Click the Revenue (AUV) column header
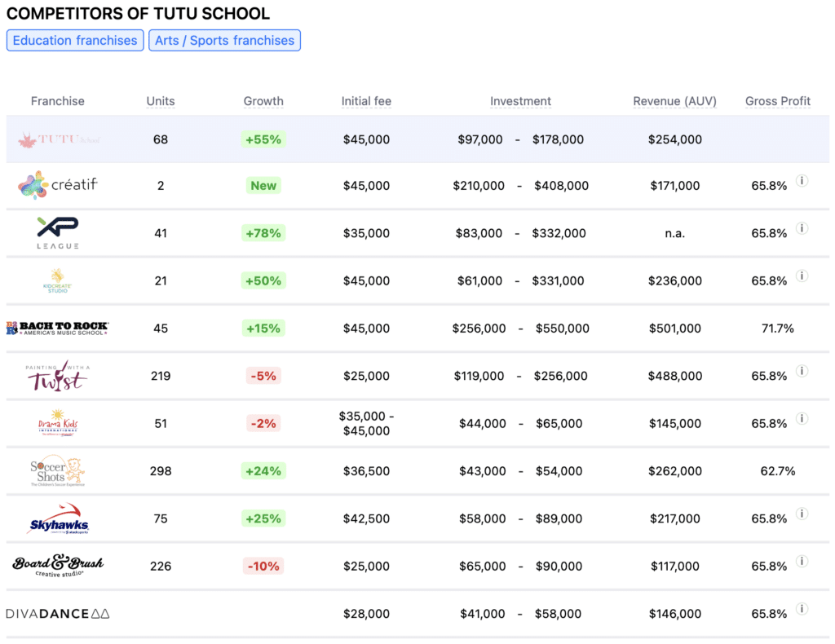Screen dimensions: 835x644 click(674, 101)
